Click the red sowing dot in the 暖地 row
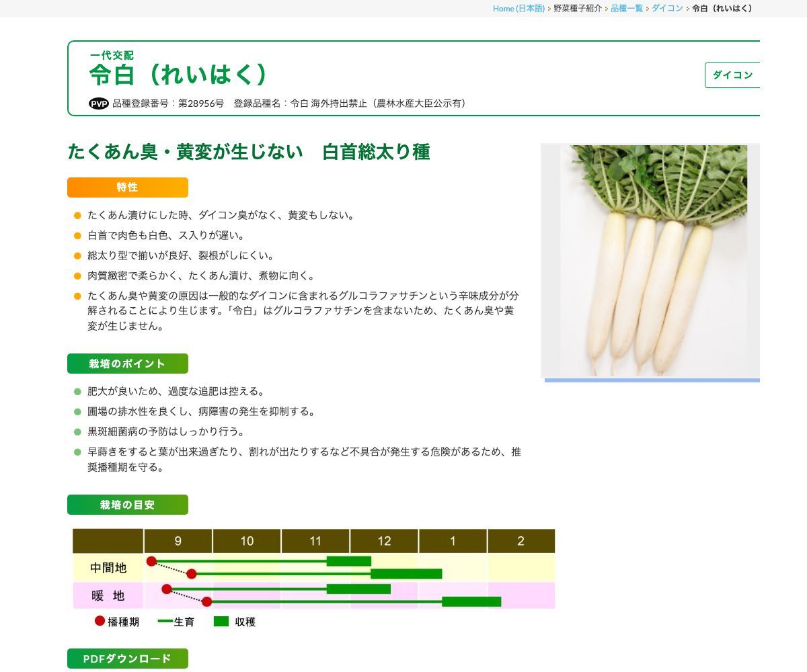The height and width of the screenshot is (672, 807). [165, 589]
